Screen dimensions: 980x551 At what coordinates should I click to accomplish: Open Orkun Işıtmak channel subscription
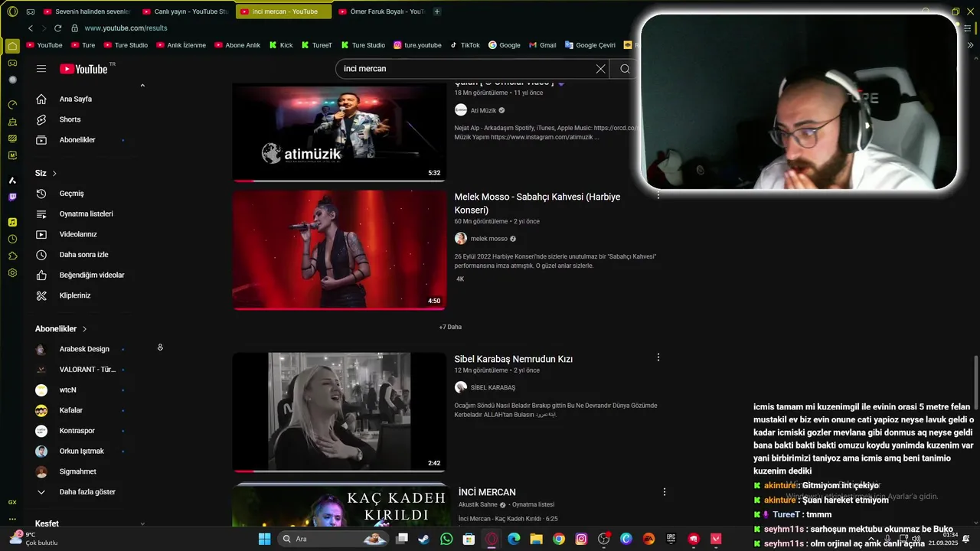click(81, 451)
